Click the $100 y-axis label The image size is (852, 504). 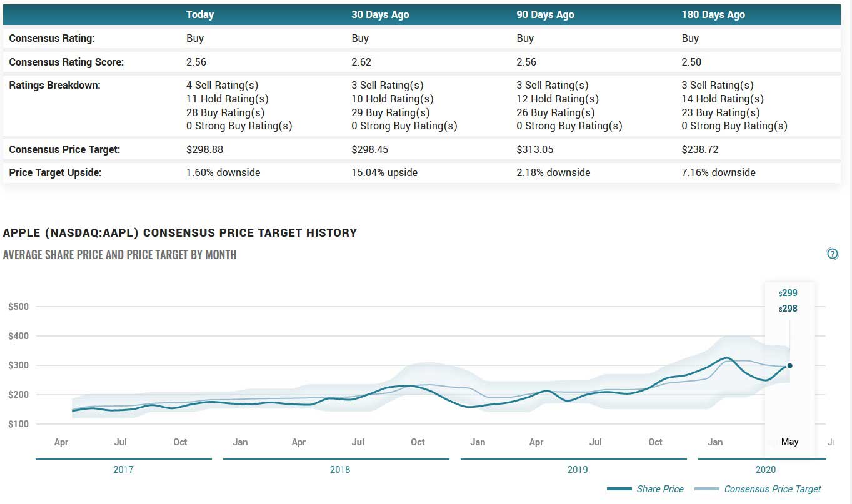coord(19,424)
